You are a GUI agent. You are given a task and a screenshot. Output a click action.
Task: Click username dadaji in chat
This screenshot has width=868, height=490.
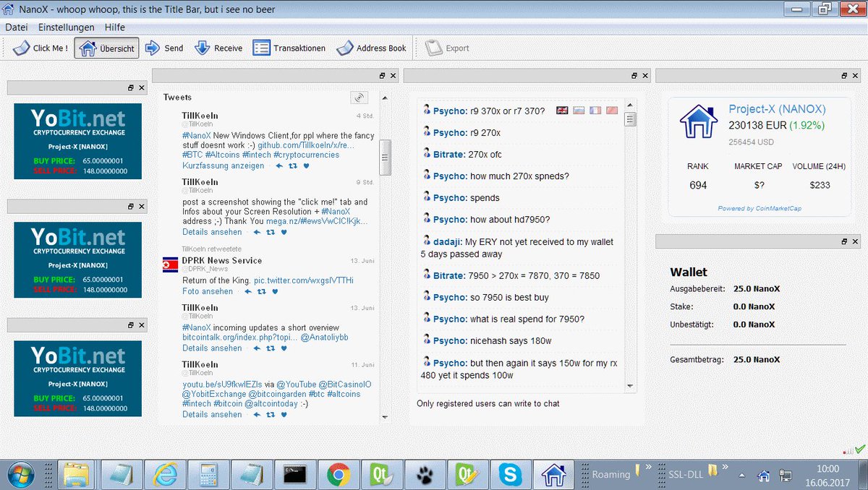(x=447, y=241)
